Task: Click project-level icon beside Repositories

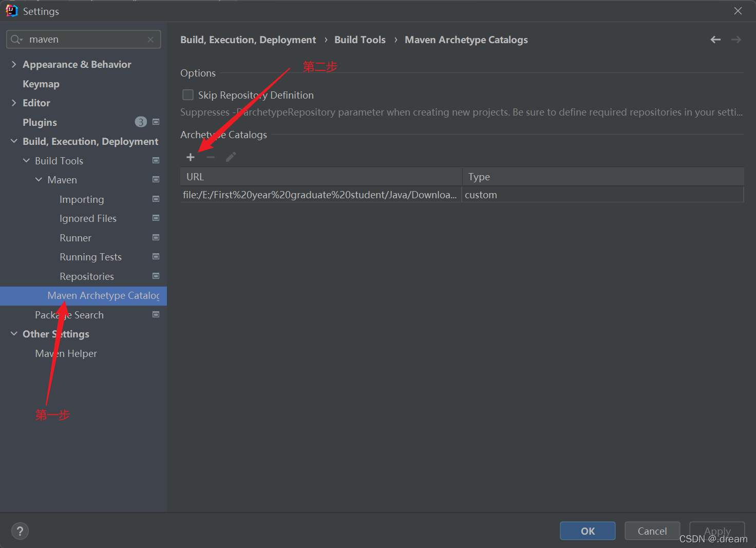Action: pyautogui.click(x=156, y=276)
